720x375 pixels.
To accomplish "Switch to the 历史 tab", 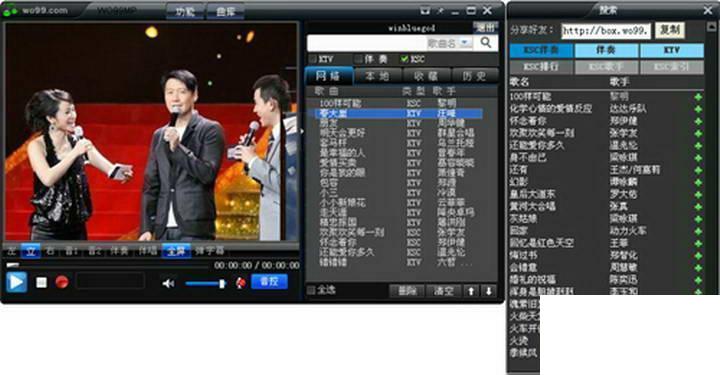I will [x=474, y=76].
